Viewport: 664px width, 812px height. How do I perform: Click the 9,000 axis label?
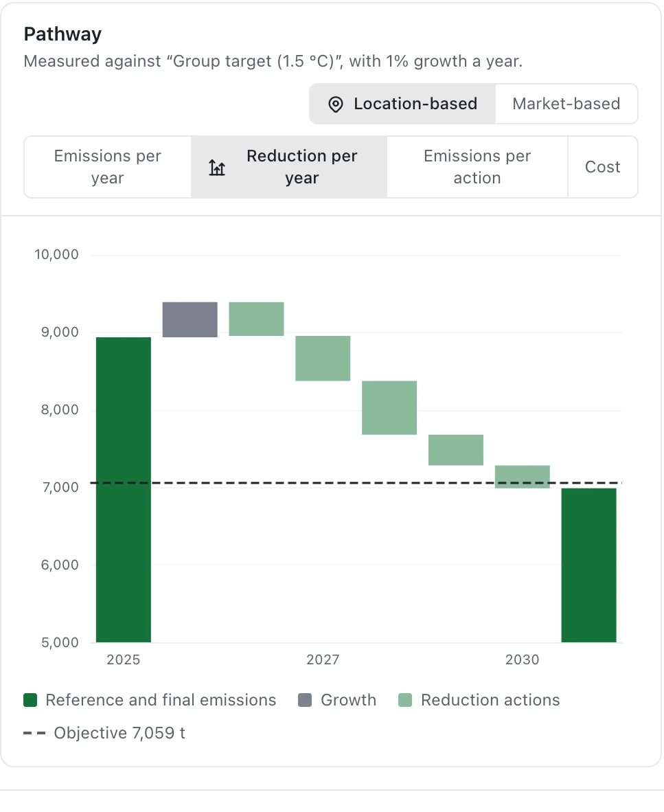pos(60,332)
